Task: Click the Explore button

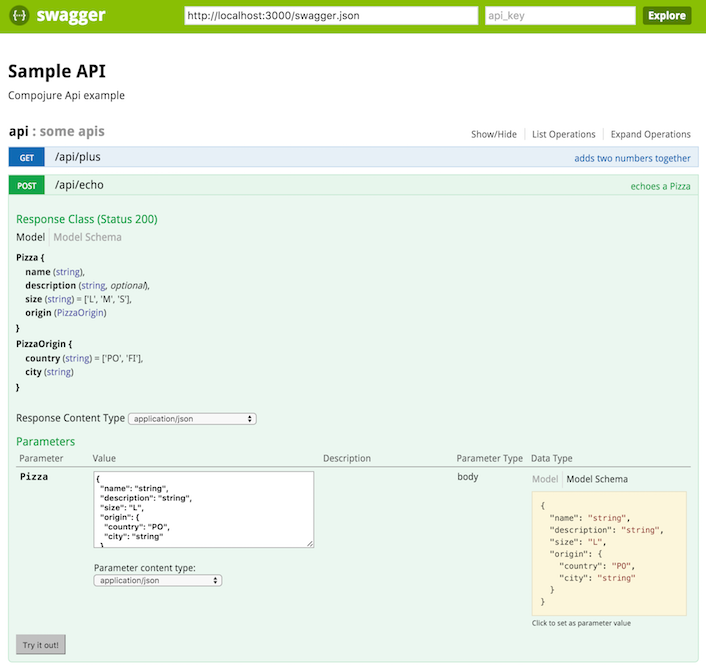Action: point(666,15)
